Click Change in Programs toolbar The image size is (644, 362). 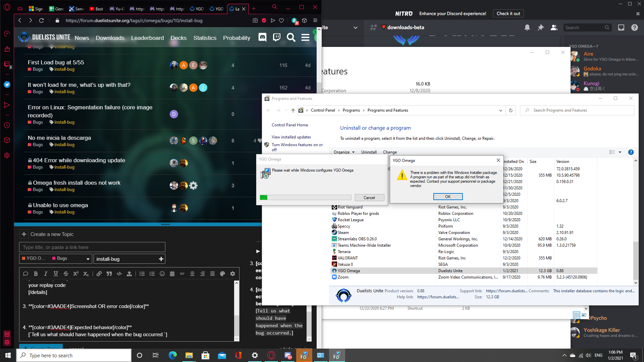[390, 152]
